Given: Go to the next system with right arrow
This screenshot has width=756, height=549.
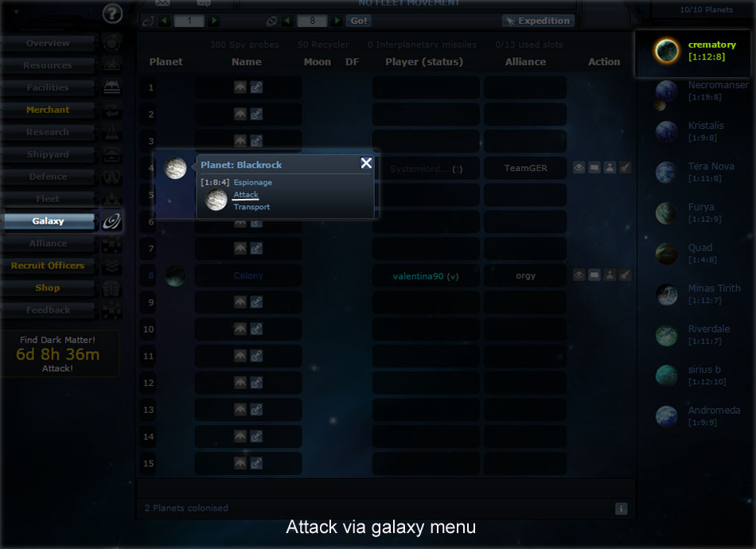Looking at the screenshot, I should [x=337, y=21].
